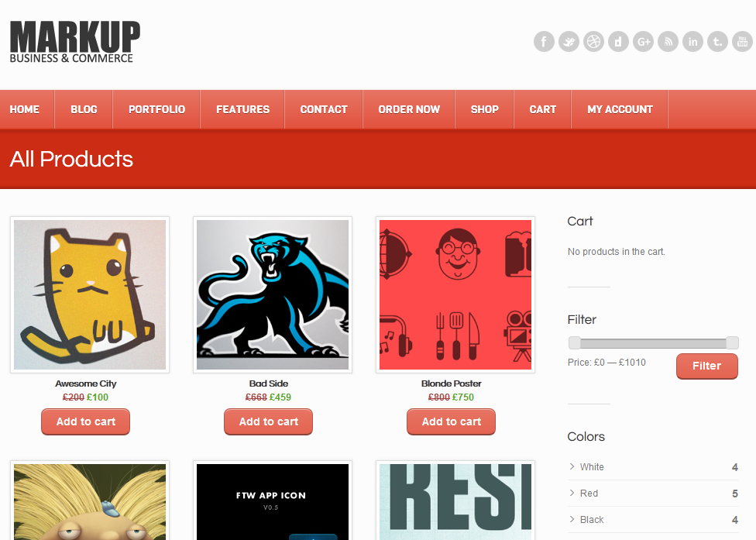Viewport: 756px width, 540px height.
Task: Expand the White color filter
Action: point(653,466)
